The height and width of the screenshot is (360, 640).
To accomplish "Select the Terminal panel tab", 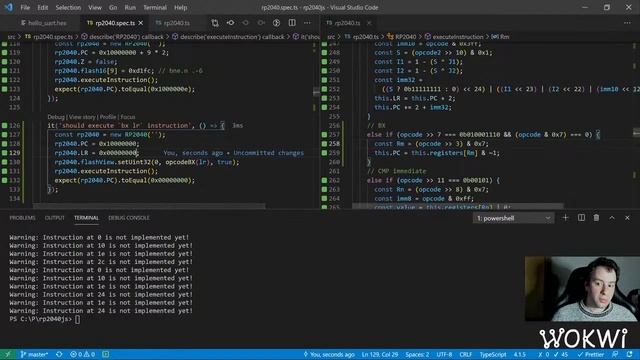I will click(86, 218).
